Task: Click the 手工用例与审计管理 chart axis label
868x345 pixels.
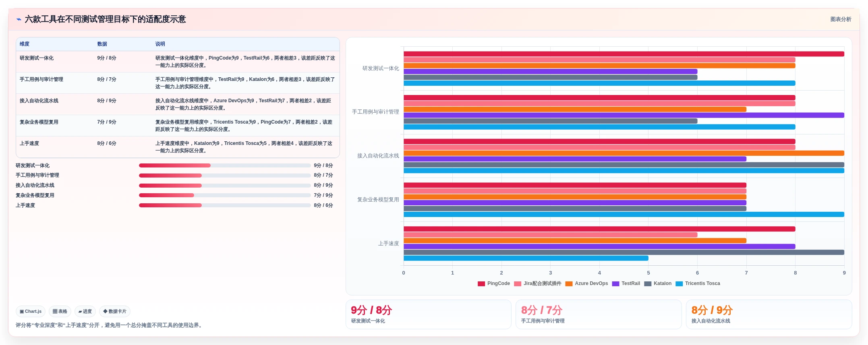Action: (x=375, y=112)
